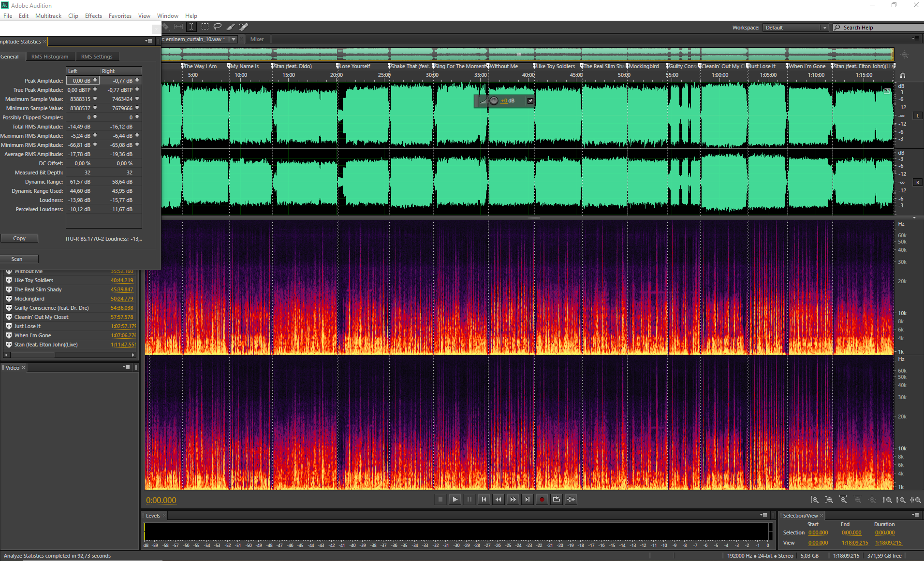Toggle Loop Playback button

coord(557,500)
